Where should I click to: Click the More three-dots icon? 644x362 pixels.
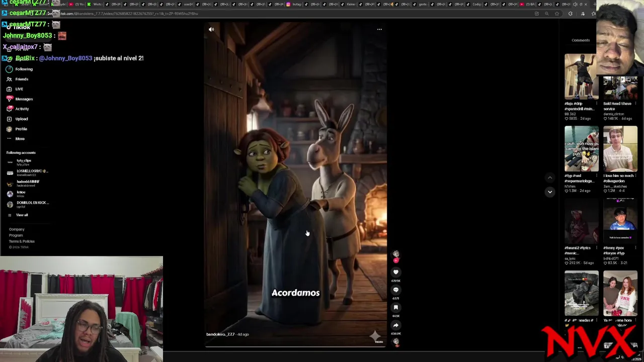pyautogui.click(x=9, y=139)
